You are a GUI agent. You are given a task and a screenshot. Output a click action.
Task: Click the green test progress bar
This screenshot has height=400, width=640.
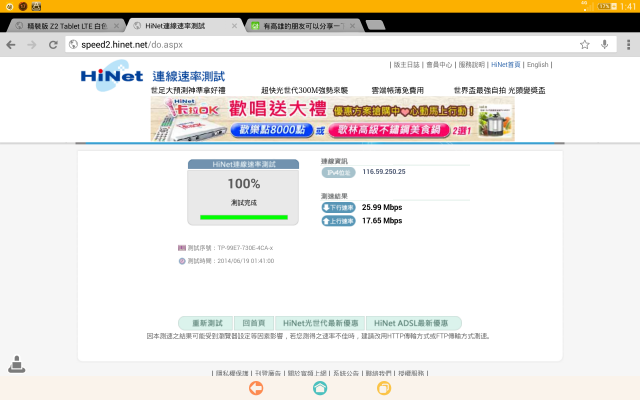pyautogui.click(x=244, y=217)
